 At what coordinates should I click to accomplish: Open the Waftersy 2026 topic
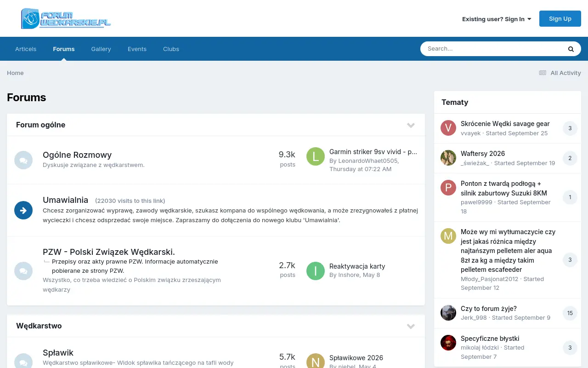click(x=483, y=154)
